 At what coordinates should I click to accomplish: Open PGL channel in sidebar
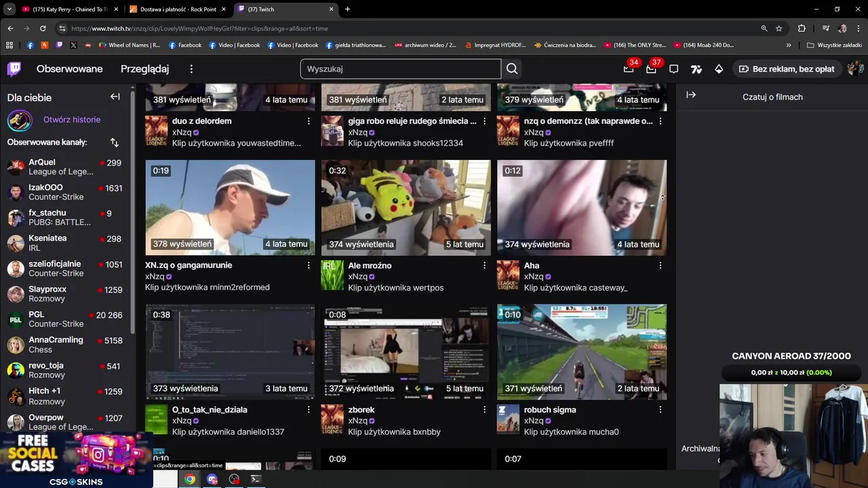tap(64, 319)
